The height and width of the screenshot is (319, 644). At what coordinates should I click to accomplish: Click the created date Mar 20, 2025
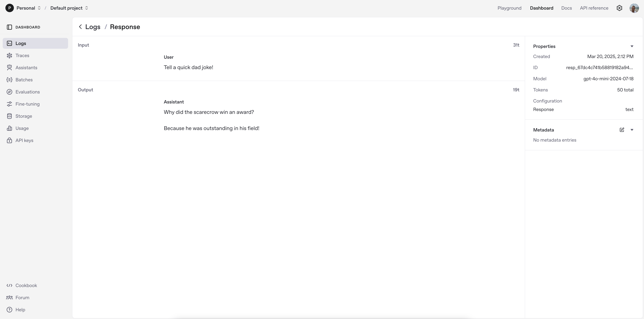pyautogui.click(x=610, y=57)
